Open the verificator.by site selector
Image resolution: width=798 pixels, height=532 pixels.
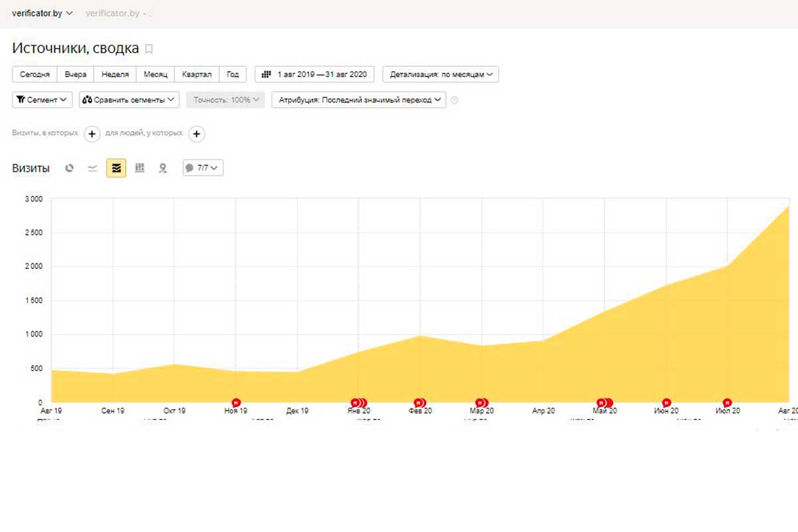pyautogui.click(x=42, y=13)
